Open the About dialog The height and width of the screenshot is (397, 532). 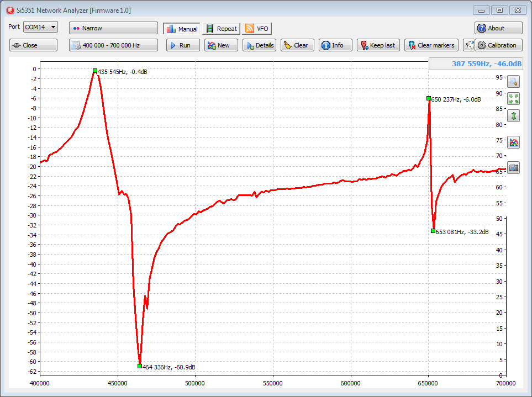pyautogui.click(x=498, y=28)
